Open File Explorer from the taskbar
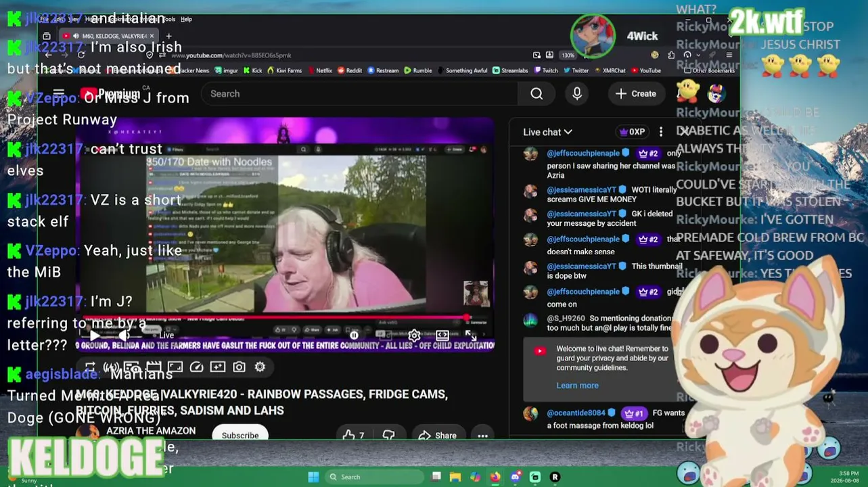Image resolution: width=868 pixels, height=487 pixels. click(x=455, y=477)
